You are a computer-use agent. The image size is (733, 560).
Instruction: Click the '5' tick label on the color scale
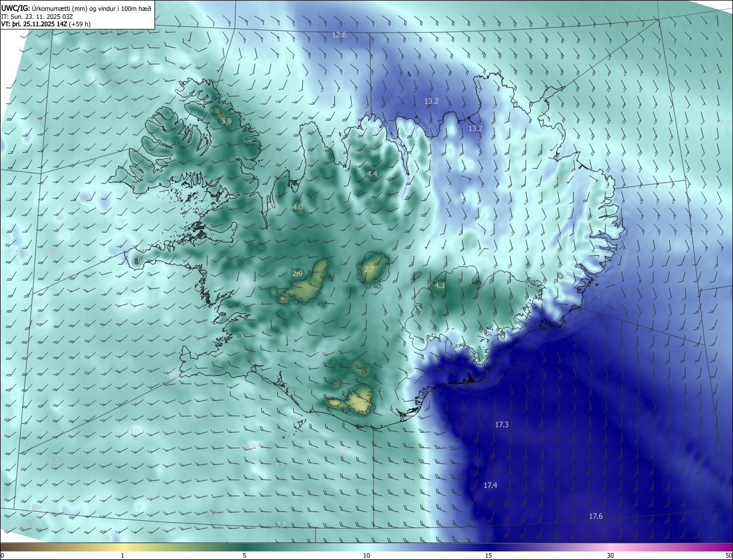point(245,556)
